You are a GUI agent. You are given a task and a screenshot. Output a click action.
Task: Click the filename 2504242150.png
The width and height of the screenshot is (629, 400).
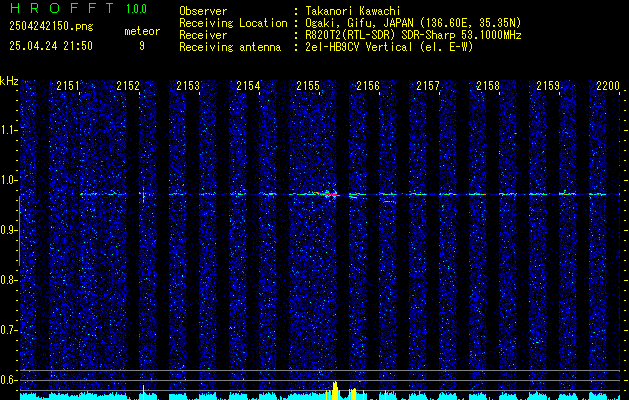51,27
